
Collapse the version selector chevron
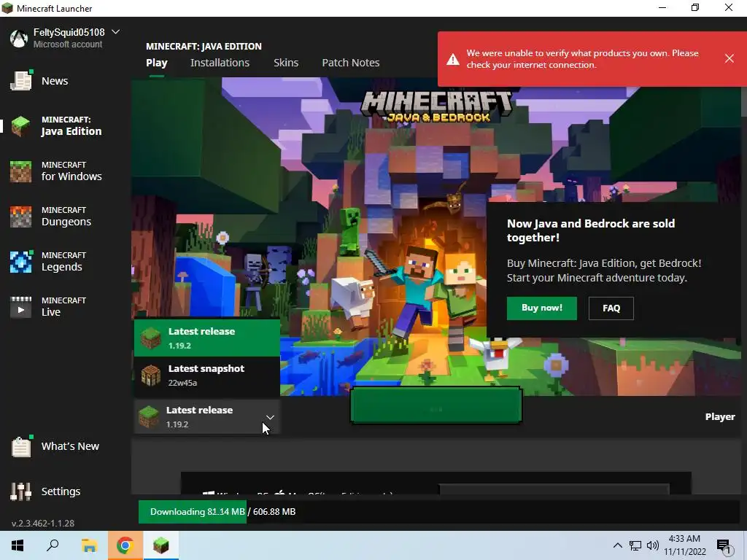coord(270,417)
